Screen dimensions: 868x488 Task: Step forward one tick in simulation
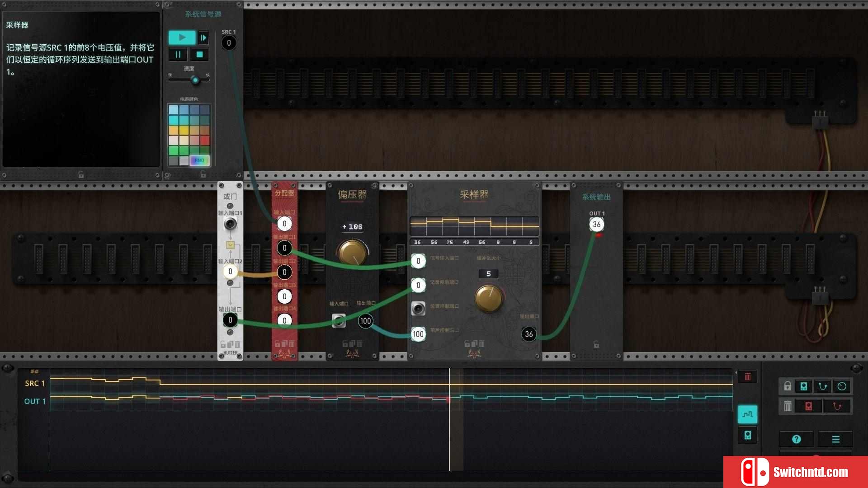point(203,38)
